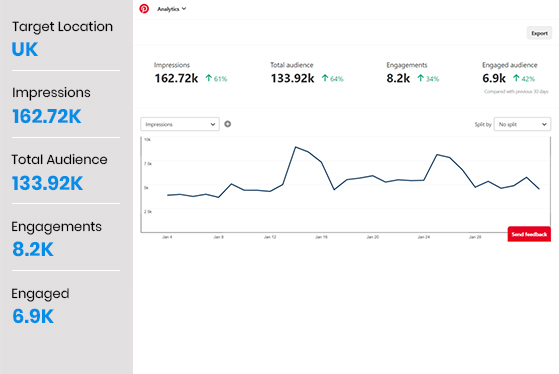Click the Jan 24 axis label
Image resolution: width=559 pixels, height=374 pixels.
[424, 237]
